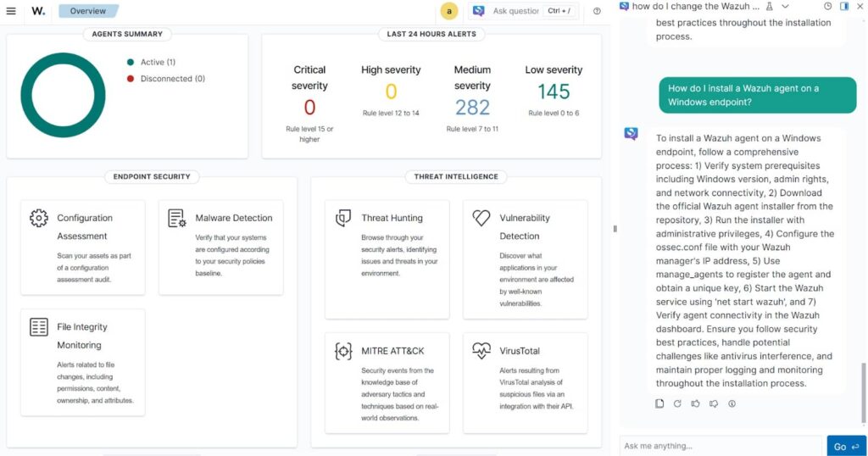Image resolution: width=868 pixels, height=456 pixels.
Task: Click the Wazuh logo home icon
Action: coord(38,11)
